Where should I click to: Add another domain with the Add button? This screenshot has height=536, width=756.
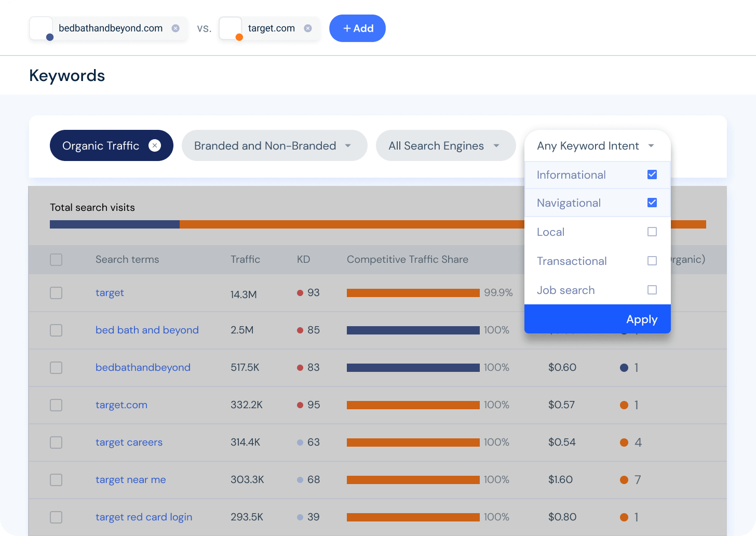[x=357, y=29]
